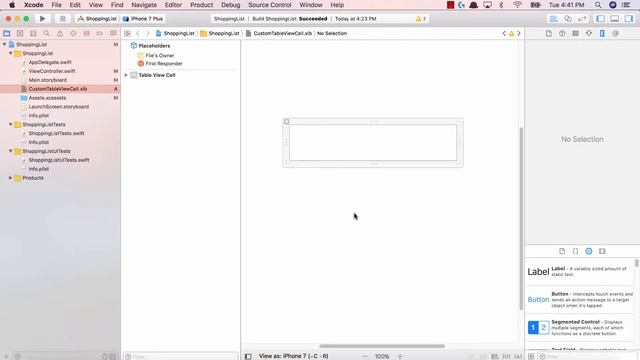Pick the Label object in library
This screenshot has height=360, width=640.
click(580, 271)
